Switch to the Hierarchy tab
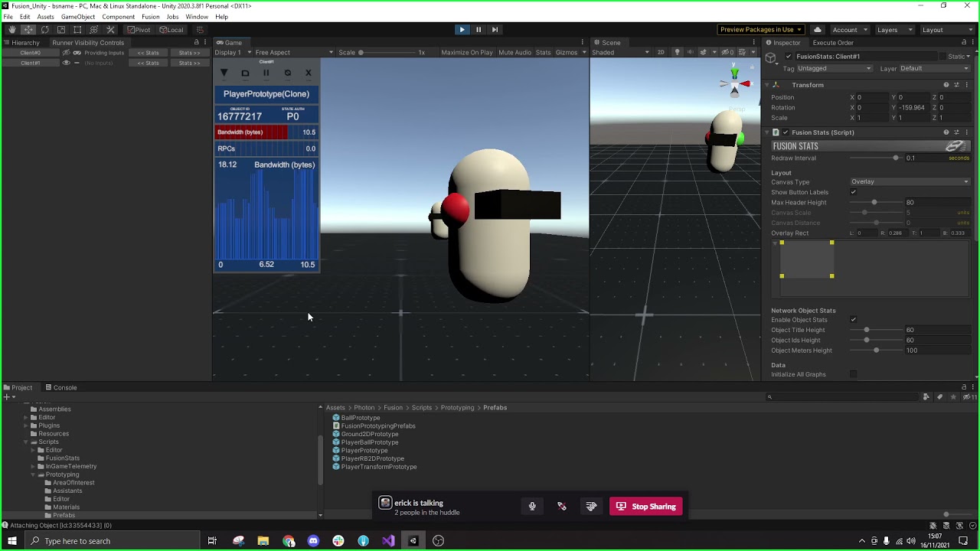 [x=21, y=43]
